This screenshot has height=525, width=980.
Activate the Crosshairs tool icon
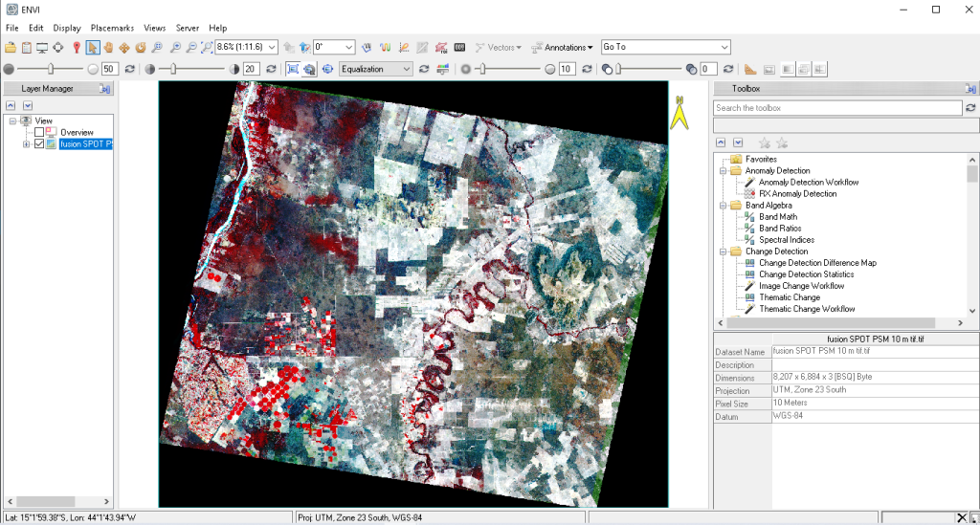pos(59,47)
